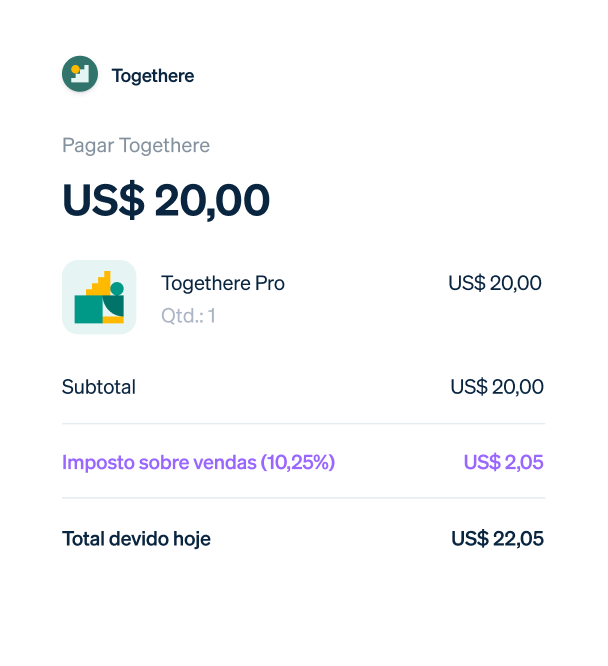The height and width of the screenshot is (666, 608).
Task: Click the green circle in product image
Action: pos(117,289)
